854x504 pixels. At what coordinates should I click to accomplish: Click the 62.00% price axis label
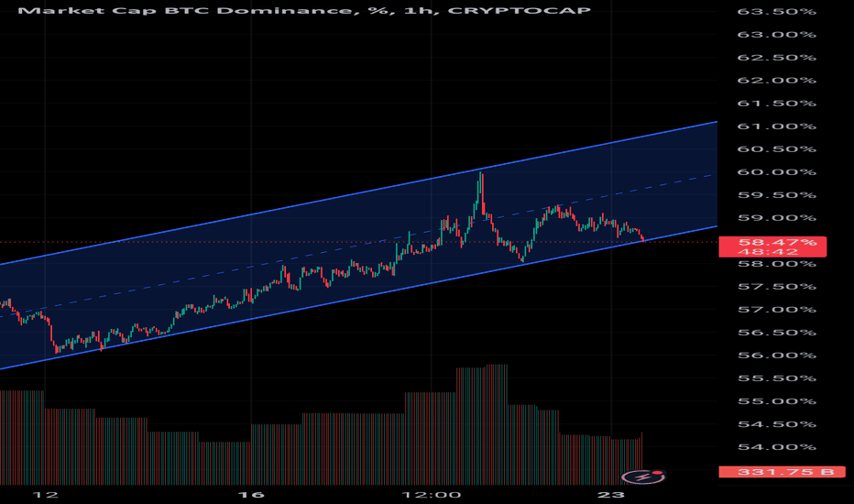[x=777, y=81]
